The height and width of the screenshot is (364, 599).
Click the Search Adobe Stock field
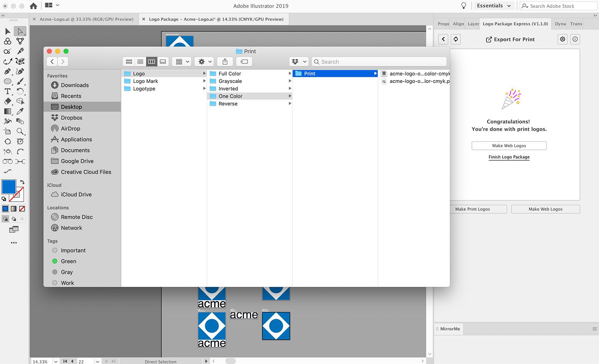(559, 6)
